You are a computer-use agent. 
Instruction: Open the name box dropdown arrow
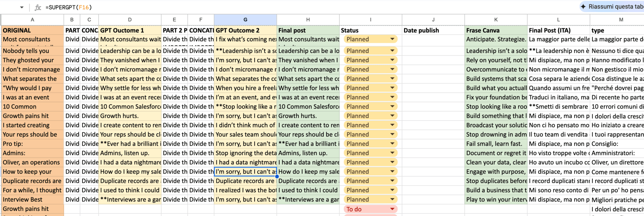[x=22, y=7]
